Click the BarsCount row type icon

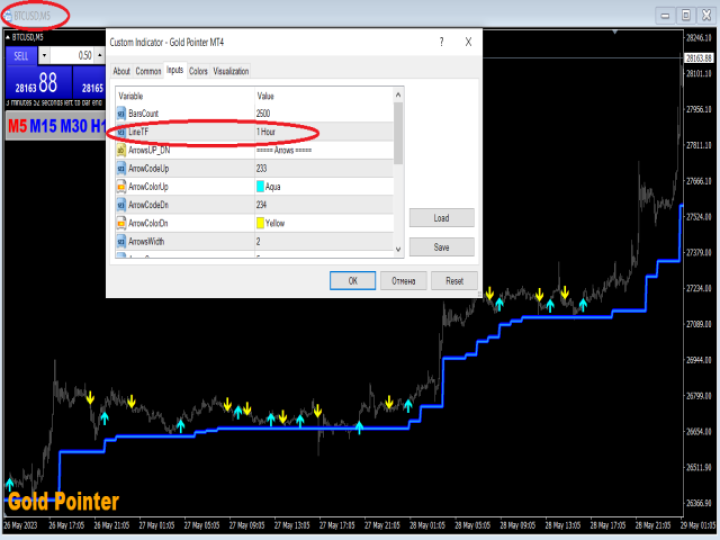click(x=121, y=113)
